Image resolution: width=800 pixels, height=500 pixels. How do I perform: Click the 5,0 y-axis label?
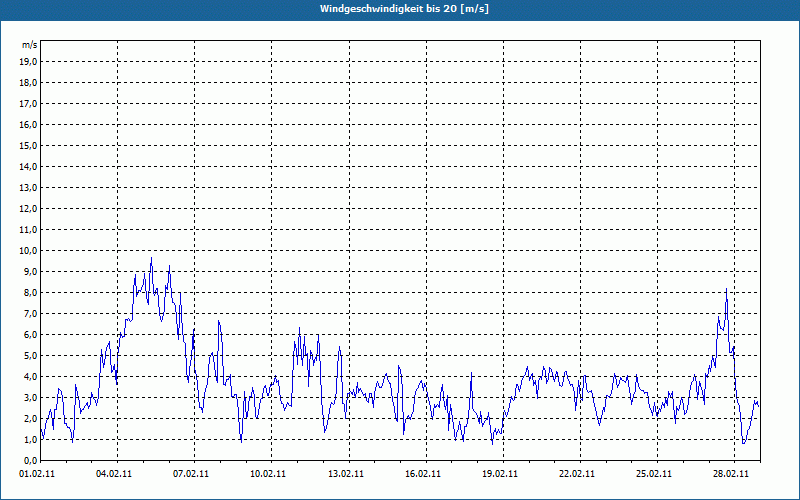click(31, 355)
